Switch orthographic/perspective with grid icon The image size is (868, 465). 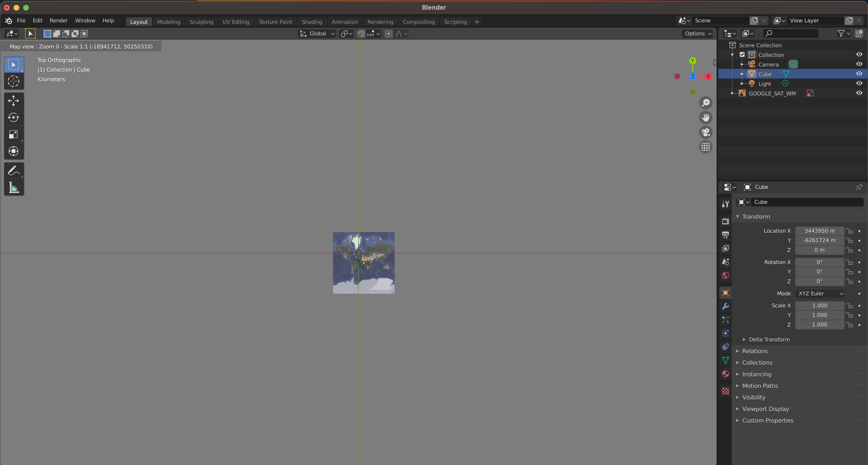click(x=705, y=147)
